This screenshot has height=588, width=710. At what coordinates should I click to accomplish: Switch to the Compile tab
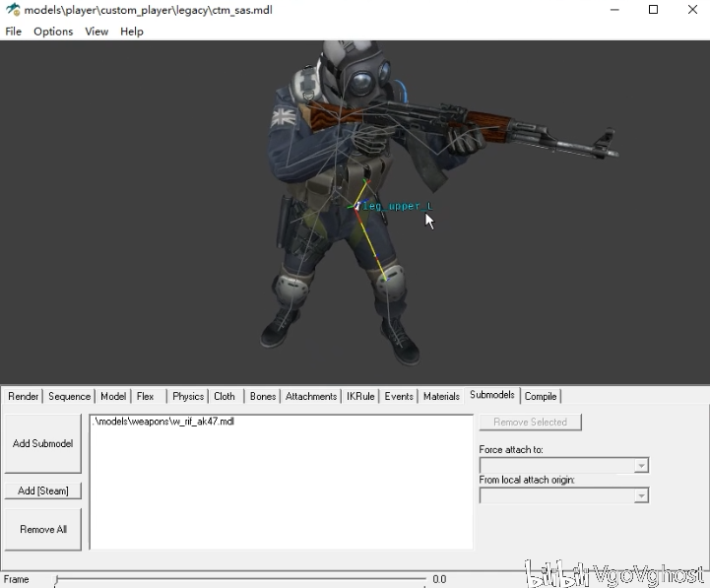(541, 396)
